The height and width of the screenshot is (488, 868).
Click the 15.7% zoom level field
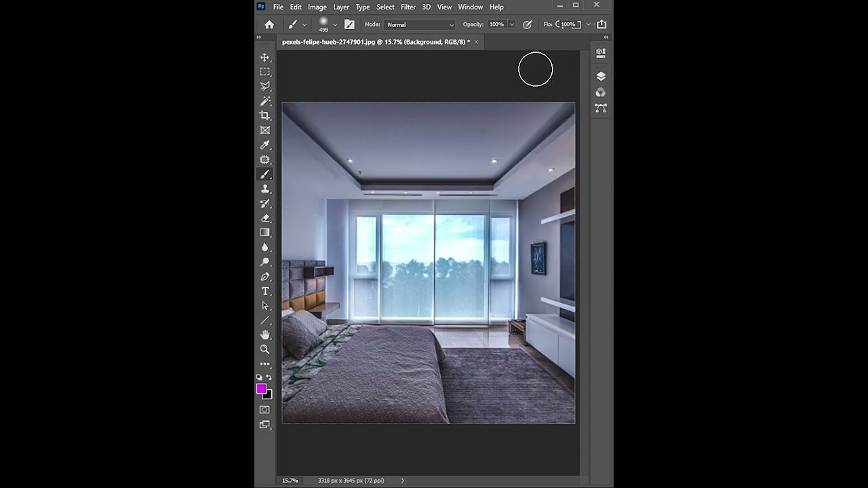pyautogui.click(x=290, y=481)
